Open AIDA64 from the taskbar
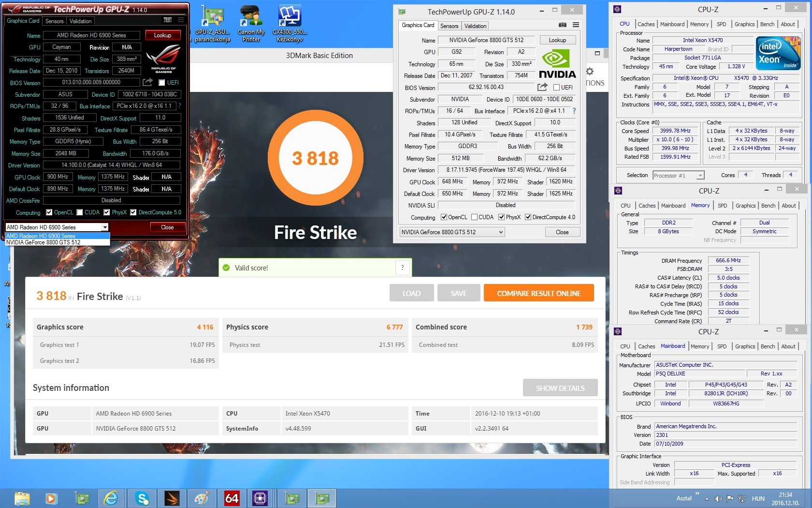 click(x=232, y=498)
